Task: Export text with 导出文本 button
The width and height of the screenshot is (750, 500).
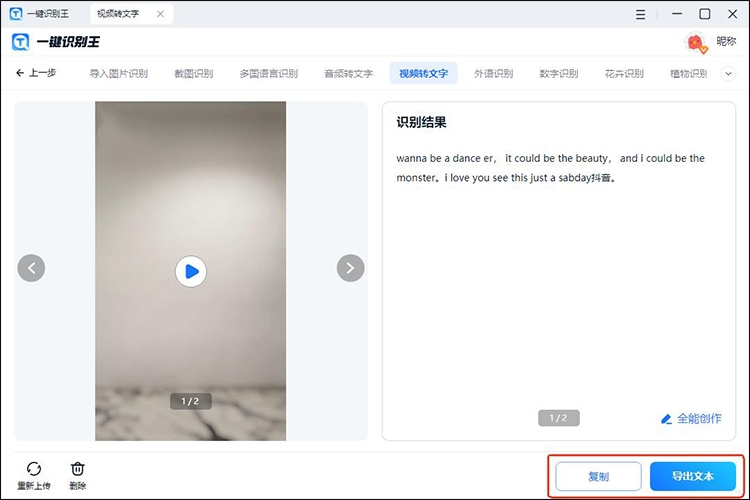Action: [693, 476]
